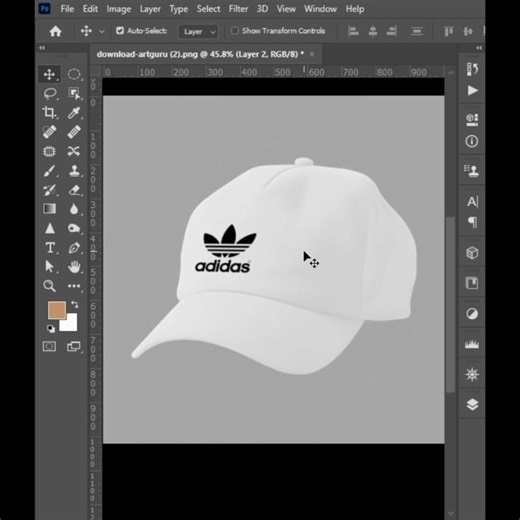Select the Blur droplet tool
Image resolution: width=520 pixels, height=520 pixels.
point(74,209)
